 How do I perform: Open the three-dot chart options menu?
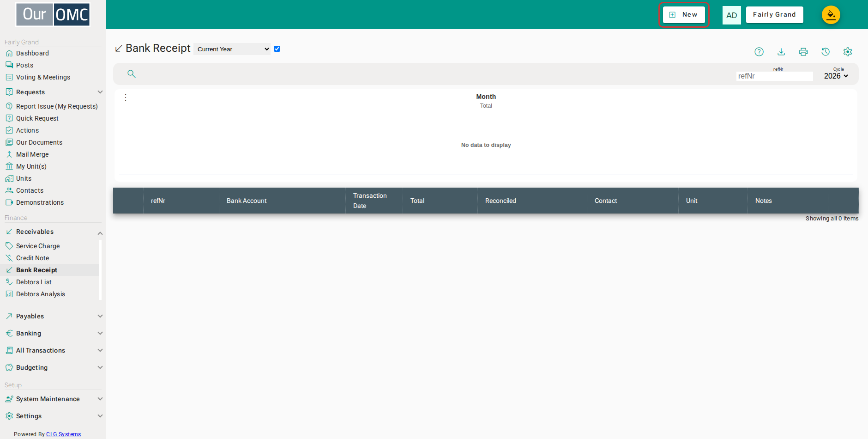[x=126, y=98]
